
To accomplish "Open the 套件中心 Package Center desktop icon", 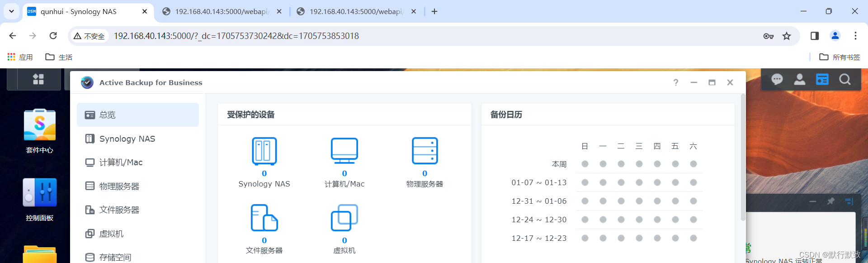I will pos(40,131).
